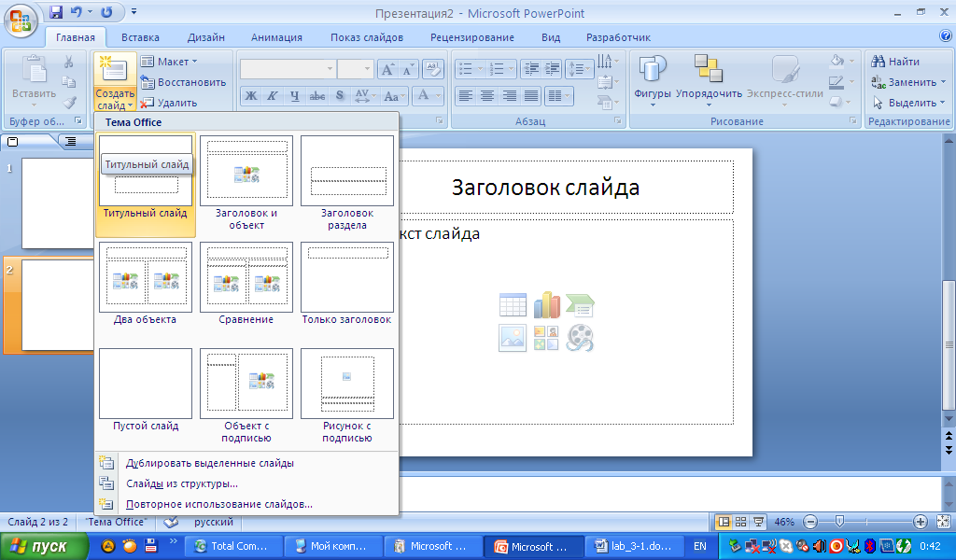The width and height of the screenshot is (956, 560).
Task: Open the Рецензирование tab
Action: (472, 37)
